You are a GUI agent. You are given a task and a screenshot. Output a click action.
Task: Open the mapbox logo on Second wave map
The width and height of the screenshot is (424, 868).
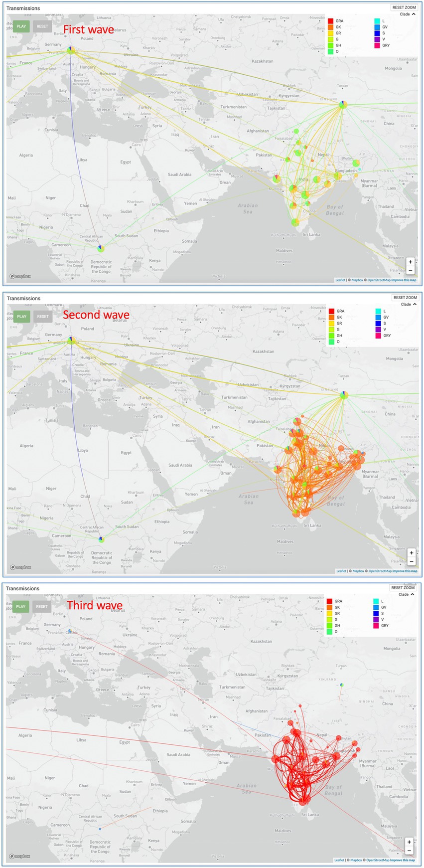[x=20, y=567]
